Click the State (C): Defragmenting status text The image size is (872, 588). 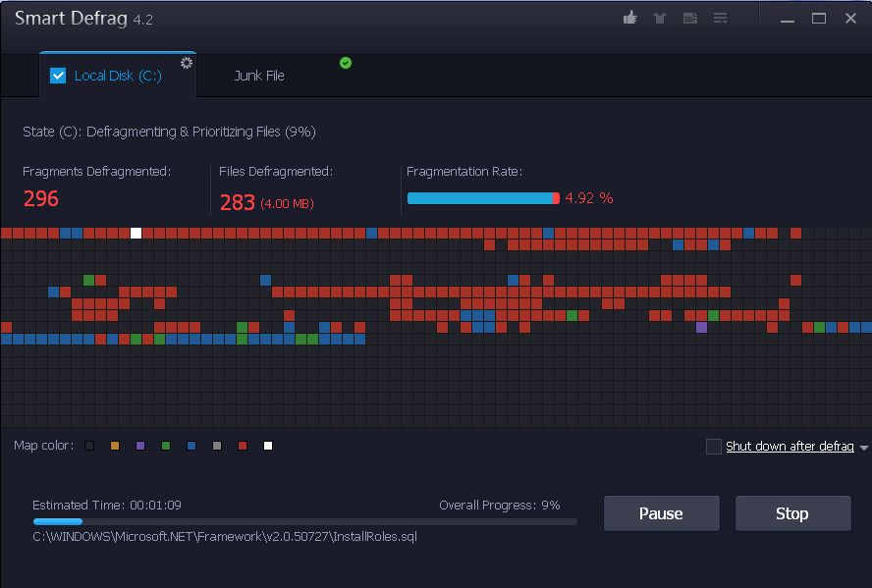pyautogui.click(x=169, y=132)
